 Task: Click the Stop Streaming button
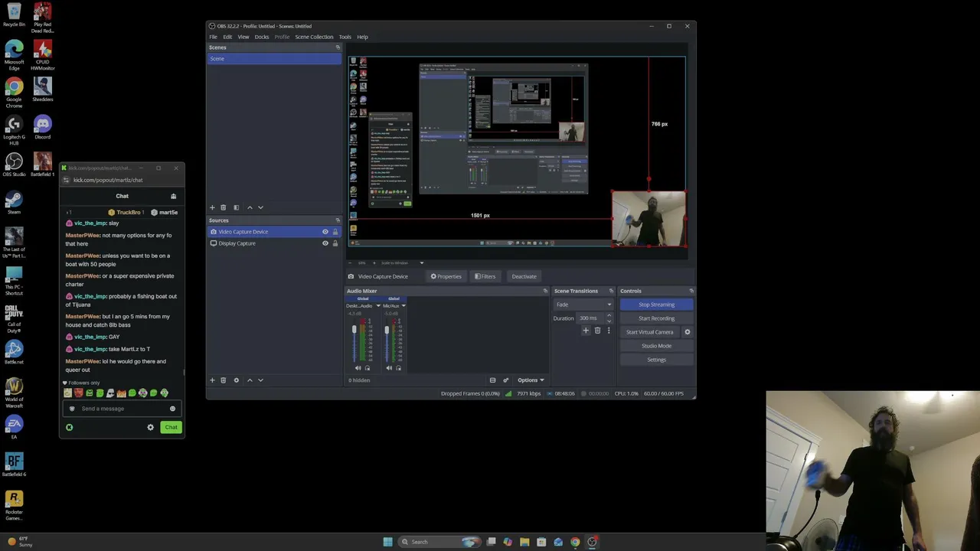coord(656,305)
